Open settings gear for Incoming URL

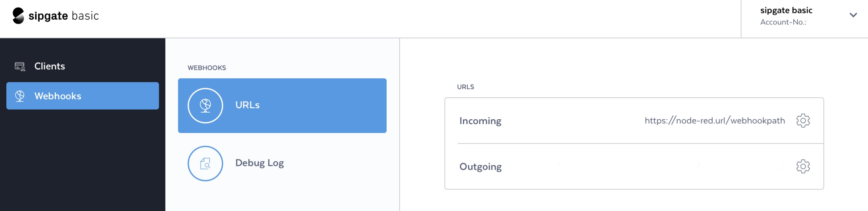click(x=803, y=121)
